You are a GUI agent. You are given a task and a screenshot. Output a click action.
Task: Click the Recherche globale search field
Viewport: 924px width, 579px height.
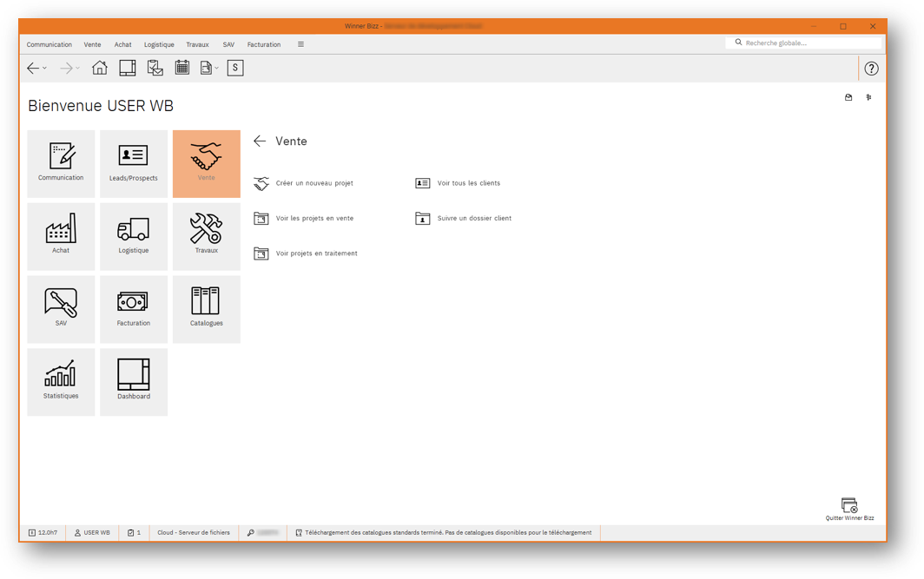click(803, 42)
